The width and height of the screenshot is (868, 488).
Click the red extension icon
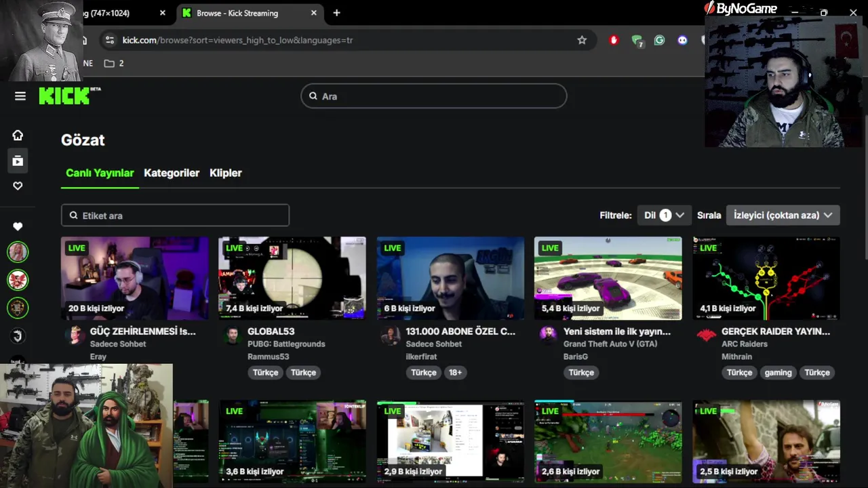(614, 40)
